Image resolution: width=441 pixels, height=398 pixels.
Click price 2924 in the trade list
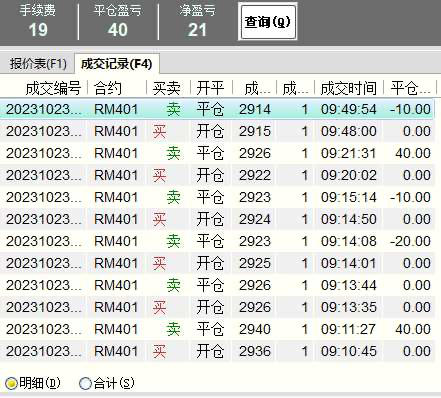pyautogui.click(x=255, y=219)
